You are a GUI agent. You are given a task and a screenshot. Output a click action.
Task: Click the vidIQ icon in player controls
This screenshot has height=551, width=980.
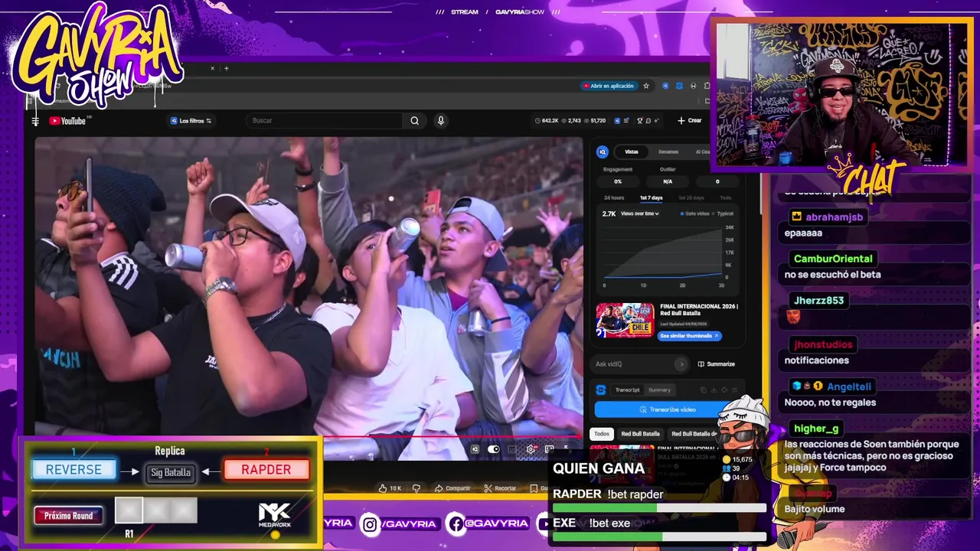coord(475,449)
